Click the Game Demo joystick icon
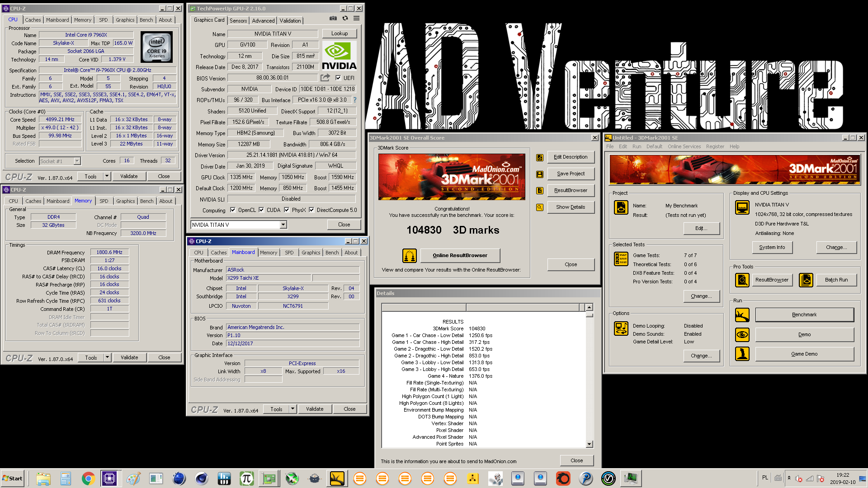The height and width of the screenshot is (488, 868). pos(742,354)
